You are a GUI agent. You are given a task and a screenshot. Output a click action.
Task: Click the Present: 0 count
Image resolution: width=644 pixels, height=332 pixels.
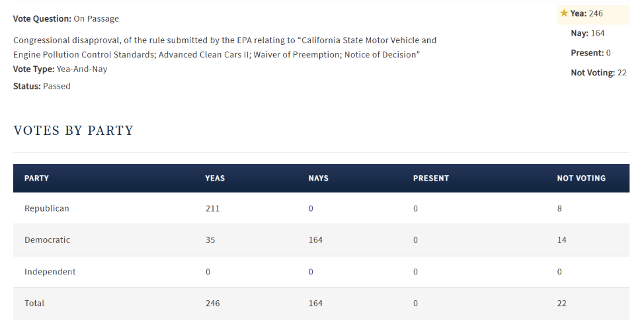coord(590,53)
